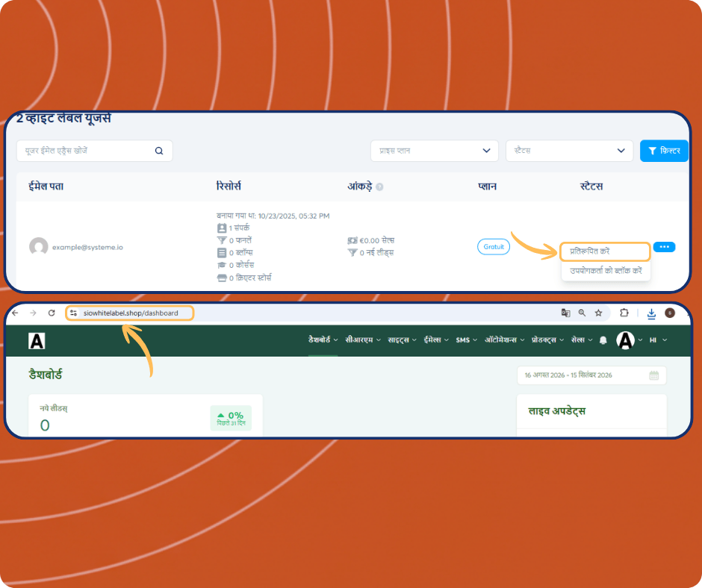Open the SMS menu

tap(467, 340)
